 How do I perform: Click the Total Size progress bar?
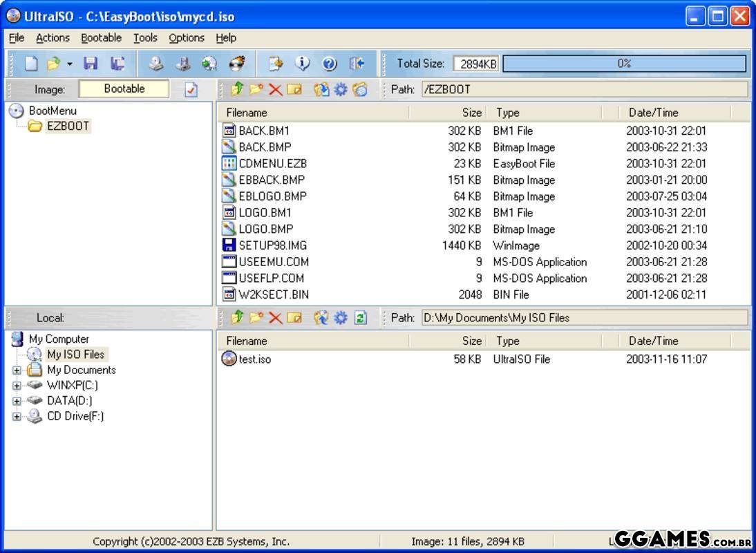point(624,64)
